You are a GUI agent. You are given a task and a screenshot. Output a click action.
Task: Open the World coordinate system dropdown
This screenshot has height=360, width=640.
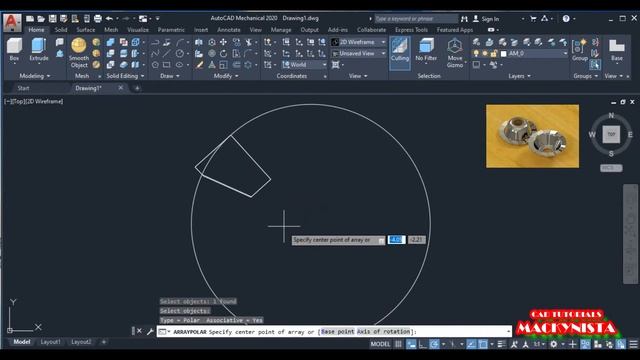(x=304, y=65)
